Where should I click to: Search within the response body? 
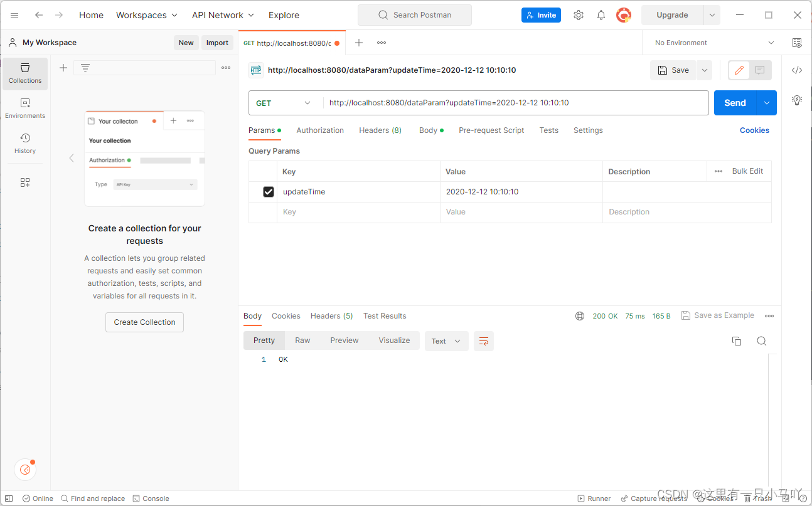762,341
